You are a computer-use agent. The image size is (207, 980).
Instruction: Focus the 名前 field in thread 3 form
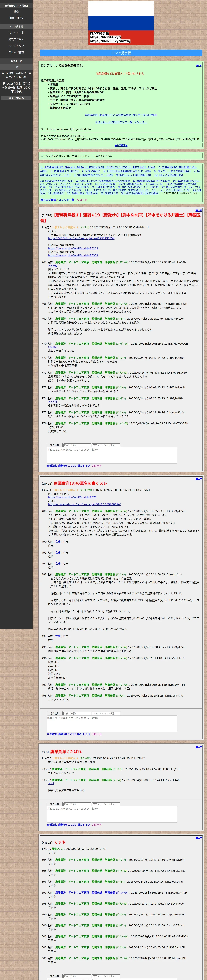pos(77,804)
